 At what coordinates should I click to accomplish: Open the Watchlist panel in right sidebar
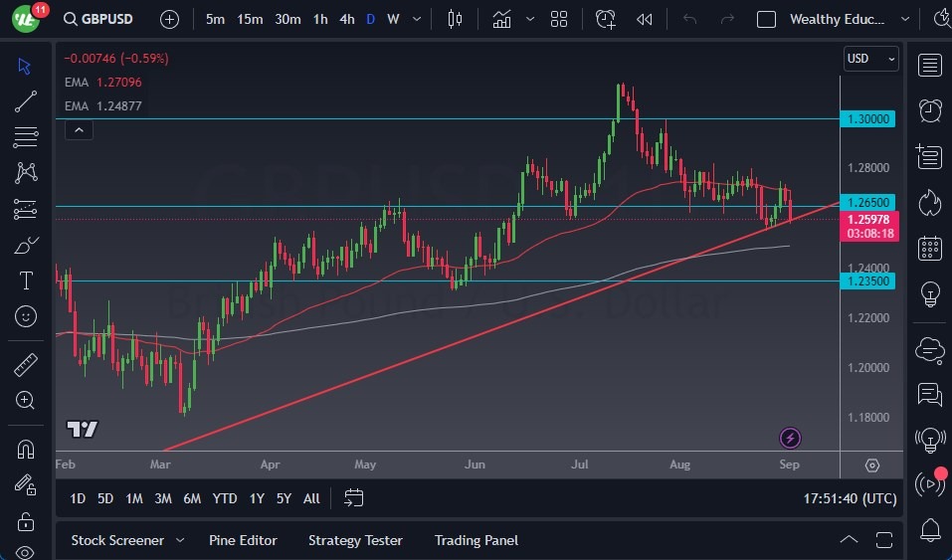[x=929, y=66]
